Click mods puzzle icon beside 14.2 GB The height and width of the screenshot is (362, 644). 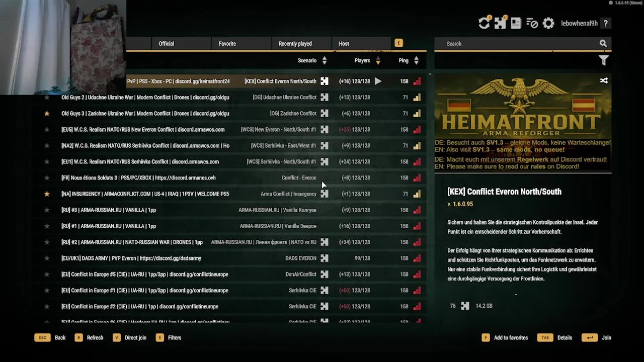pos(465,306)
